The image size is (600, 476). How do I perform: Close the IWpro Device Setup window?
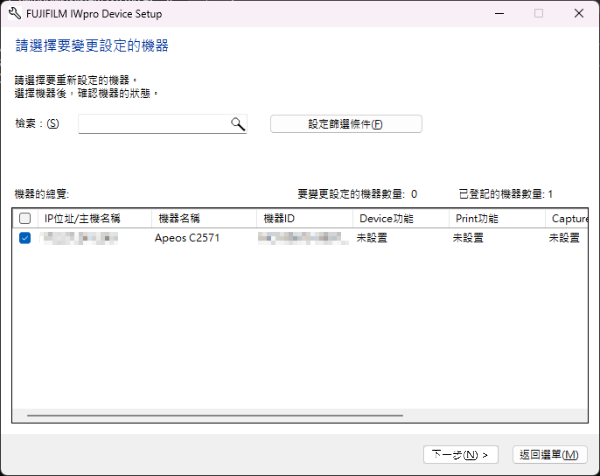click(x=579, y=14)
